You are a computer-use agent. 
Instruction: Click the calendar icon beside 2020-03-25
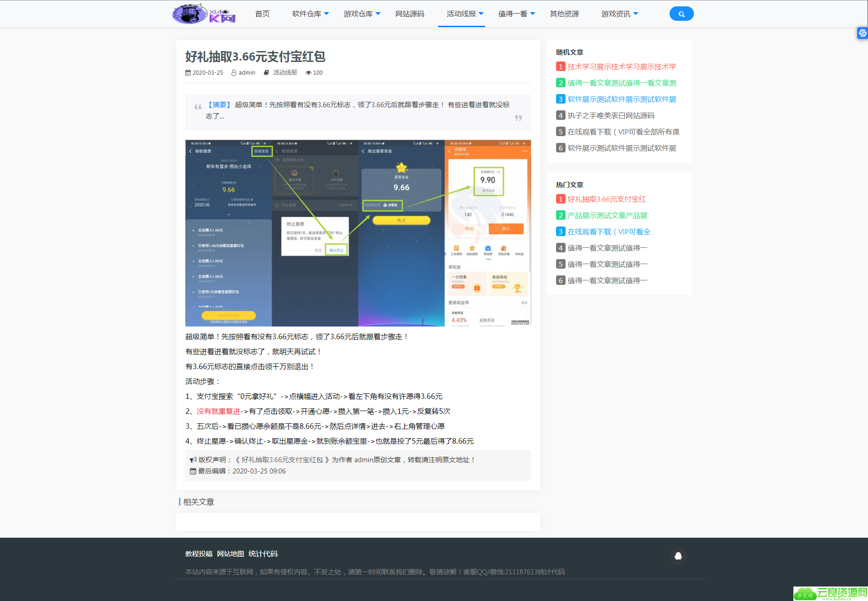tap(188, 73)
